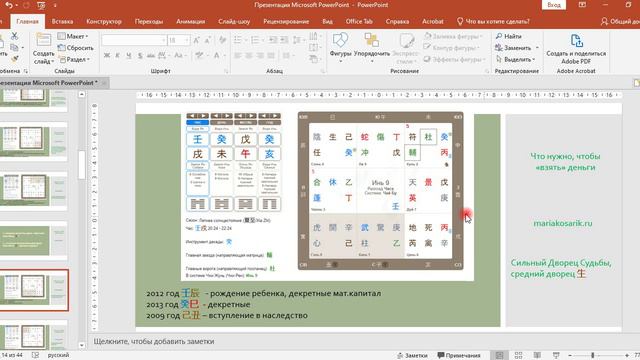Open change case Aa dropdown
This screenshot has height=360, width=640.
point(179,56)
